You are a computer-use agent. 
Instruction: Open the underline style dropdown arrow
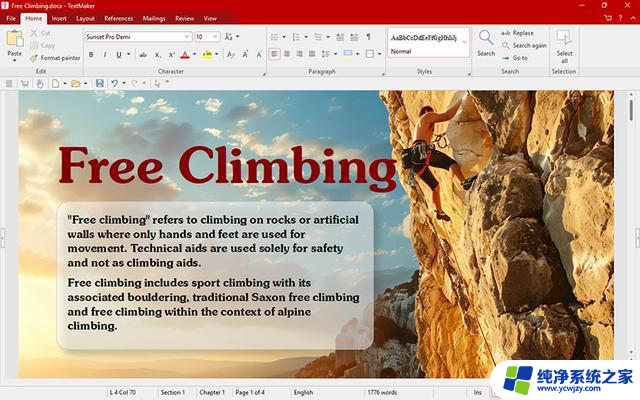[129, 54]
